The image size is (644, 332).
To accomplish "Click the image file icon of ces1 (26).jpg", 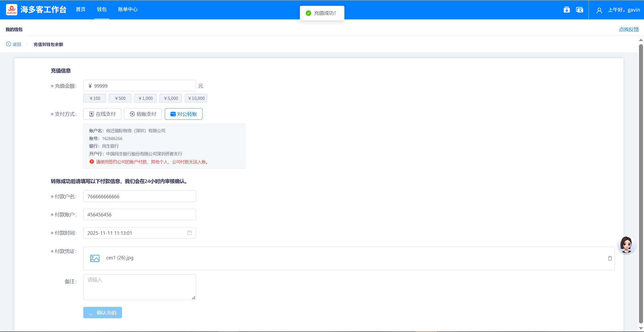I will point(95,258).
